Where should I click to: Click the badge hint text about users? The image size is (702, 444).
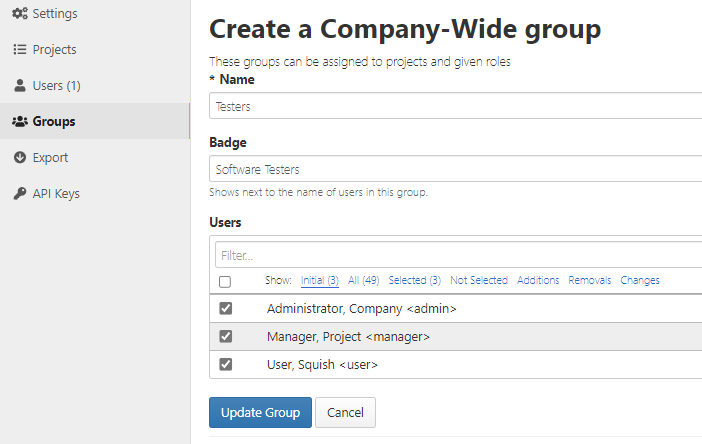[x=318, y=192]
